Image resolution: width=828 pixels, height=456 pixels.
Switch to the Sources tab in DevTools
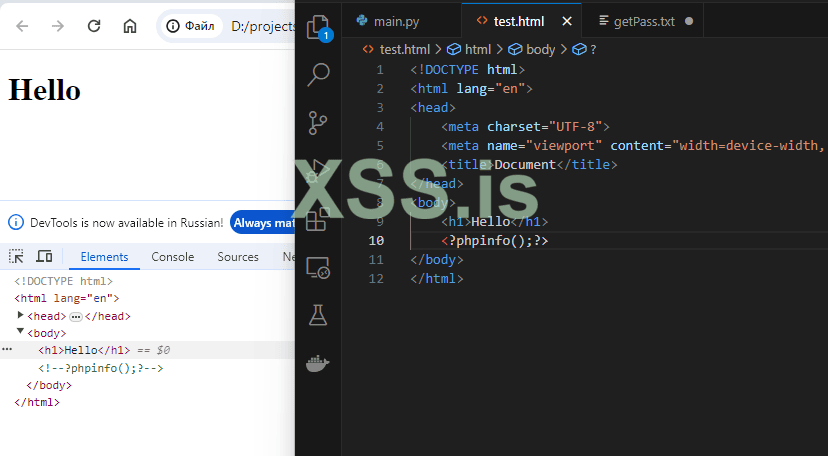[238, 257]
